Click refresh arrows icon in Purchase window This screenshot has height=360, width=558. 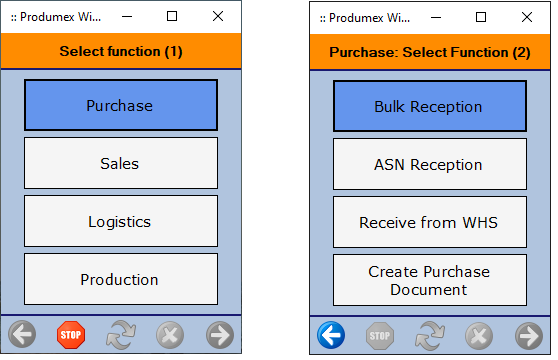[430, 336]
